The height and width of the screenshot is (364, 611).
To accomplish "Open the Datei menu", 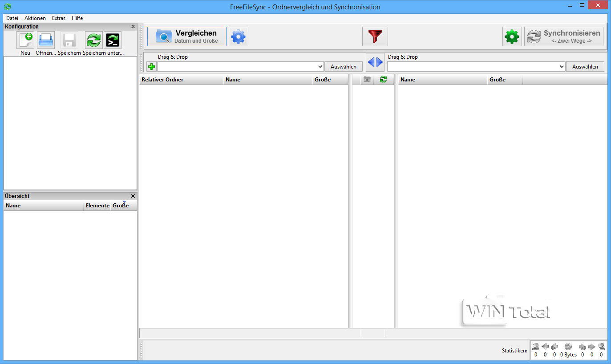I will point(12,18).
